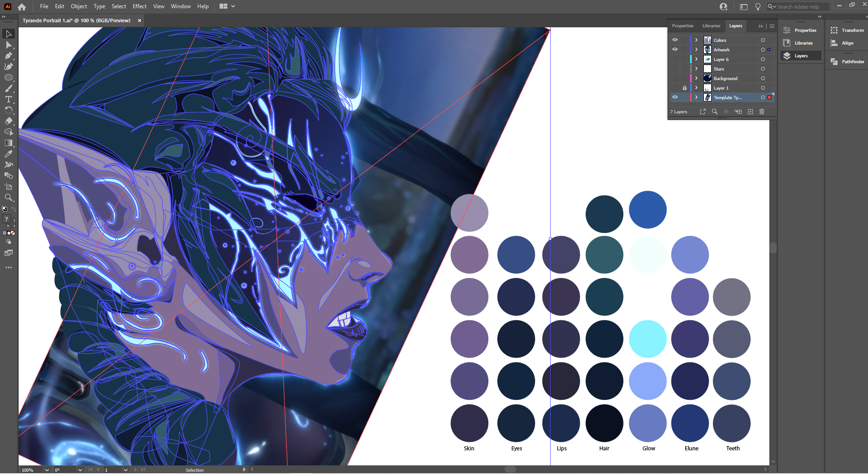
Task: Click Delete Selection trash icon in Layers
Action: pos(762,111)
